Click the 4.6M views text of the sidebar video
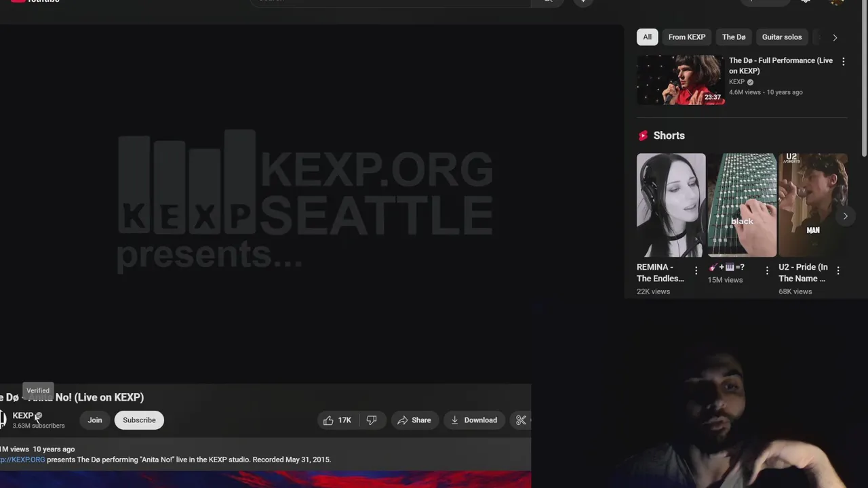Image resolution: width=868 pixels, height=488 pixels. click(745, 92)
